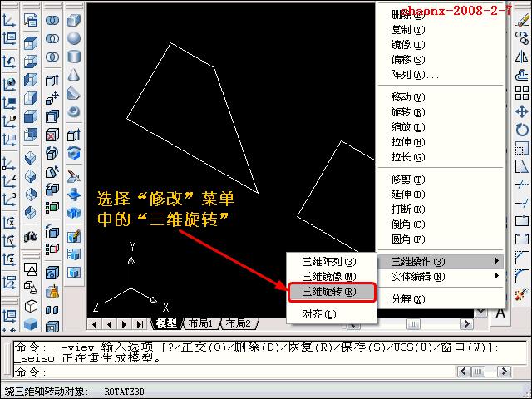Viewport: 532px width, 399px height.
Task: Select the Chamfer tool icon
Action: pos(522,258)
